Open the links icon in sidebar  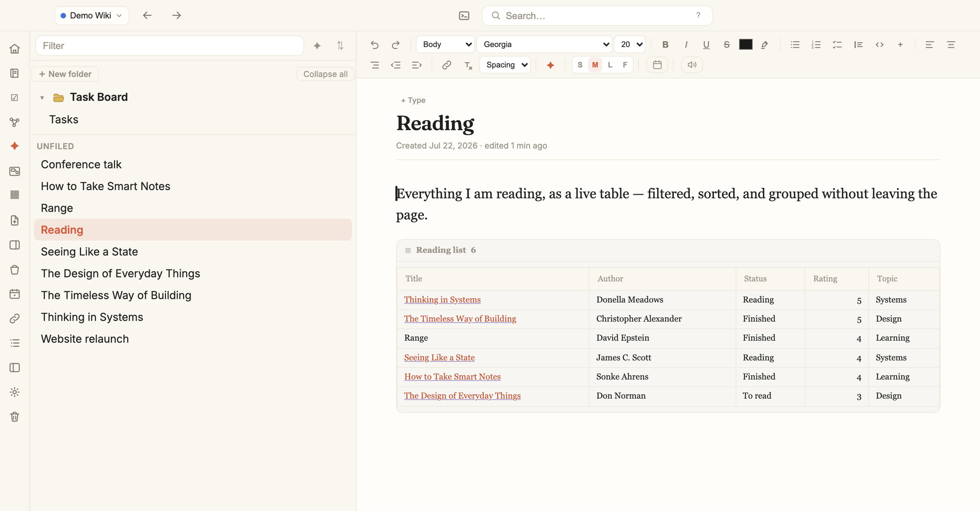(x=15, y=319)
